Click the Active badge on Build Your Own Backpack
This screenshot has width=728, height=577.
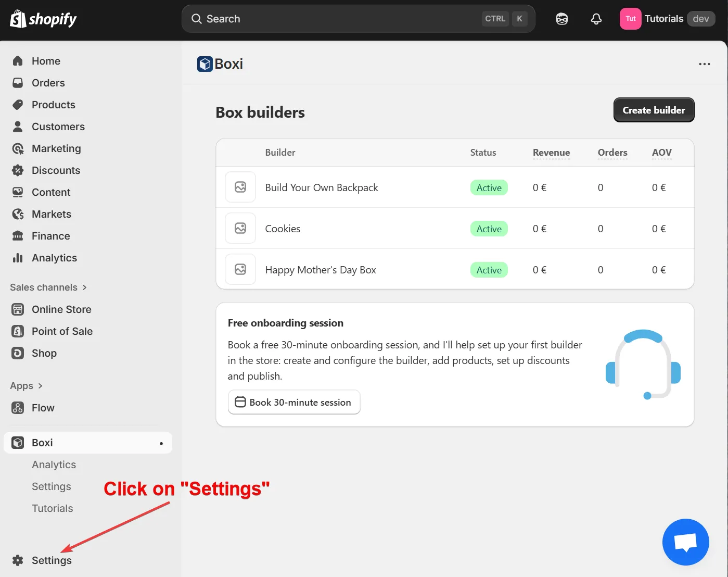tap(488, 187)
